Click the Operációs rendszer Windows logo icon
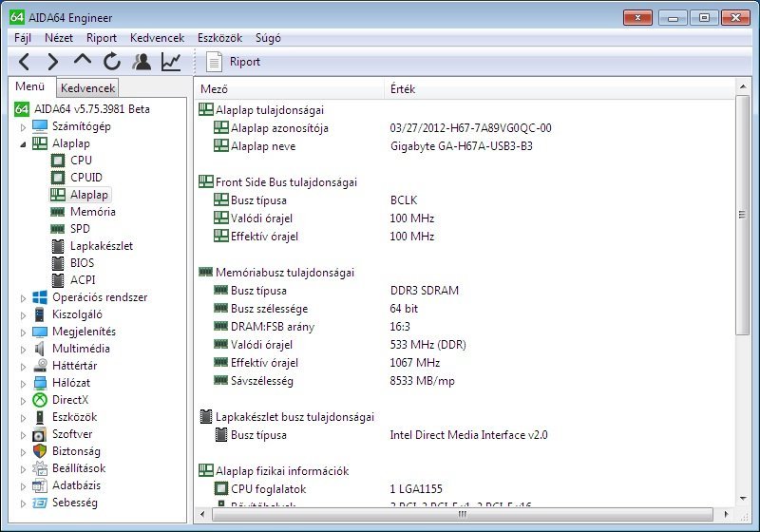 [x=40, y=297]
